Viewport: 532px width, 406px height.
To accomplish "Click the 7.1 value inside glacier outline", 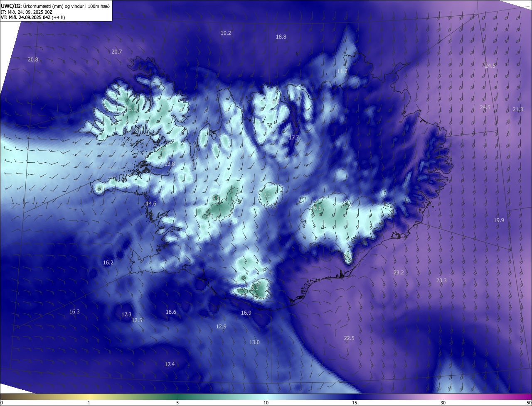I will click(x=267, y=194).
